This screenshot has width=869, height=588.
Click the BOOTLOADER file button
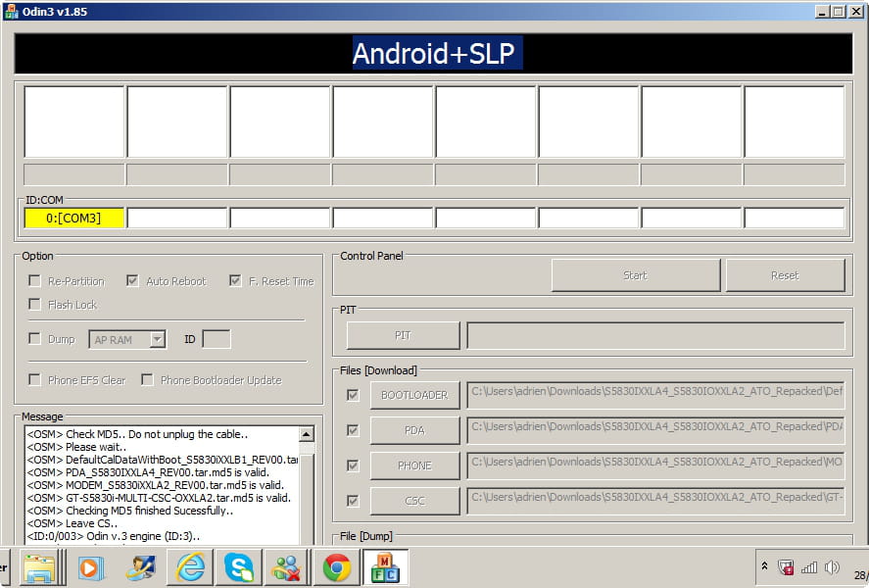coord(414,395)
